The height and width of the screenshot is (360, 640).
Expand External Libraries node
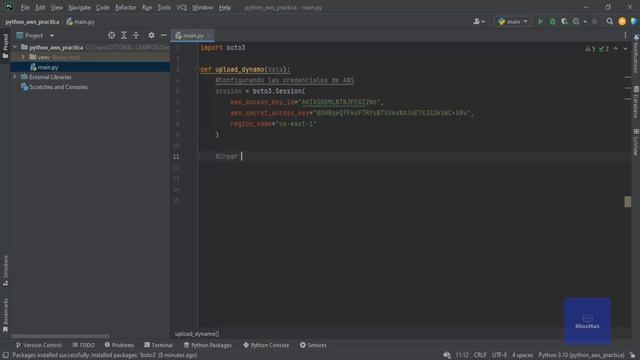click(x=15, y=77)
